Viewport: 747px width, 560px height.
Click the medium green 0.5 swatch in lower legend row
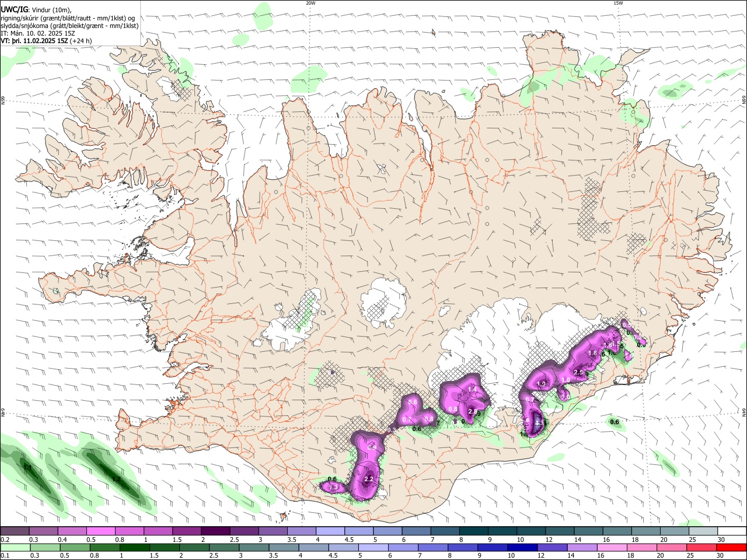click(75, 547)
